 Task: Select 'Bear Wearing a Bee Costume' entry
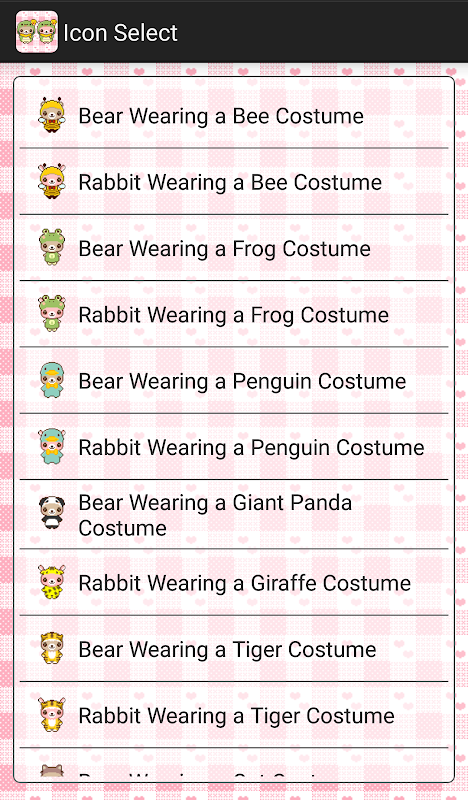click(x=234, y=115)
